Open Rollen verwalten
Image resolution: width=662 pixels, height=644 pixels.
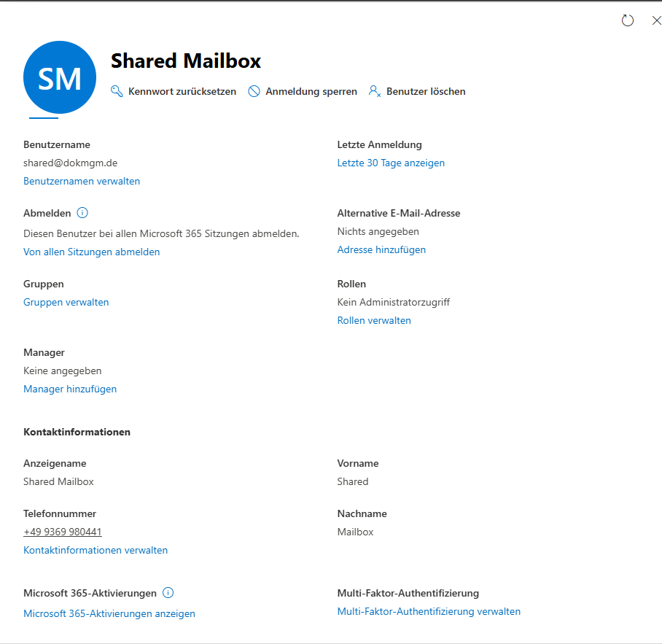(x=374, y=320)
